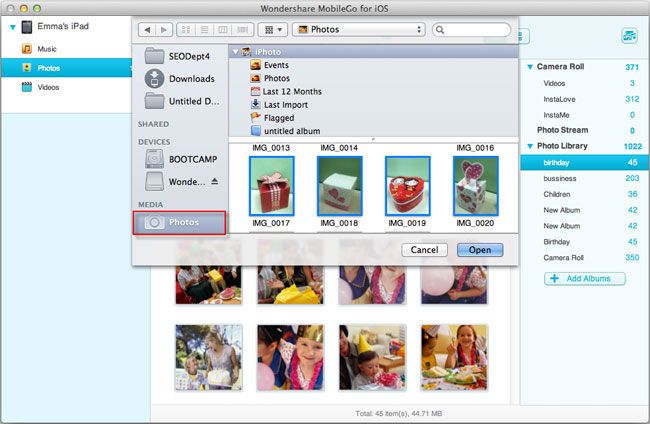Select the IMG_0017 gift box thumbnail
650x424 pixels.
tap(272, 186)
